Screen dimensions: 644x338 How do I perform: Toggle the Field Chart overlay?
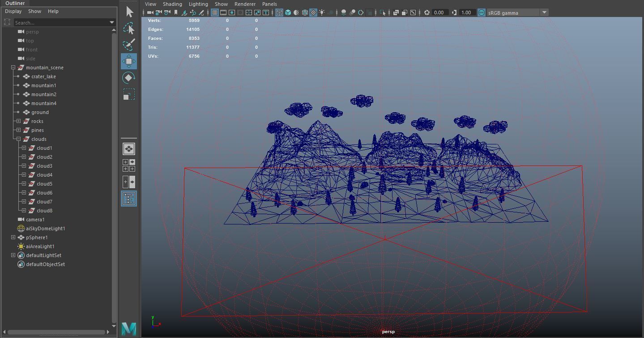249,13
